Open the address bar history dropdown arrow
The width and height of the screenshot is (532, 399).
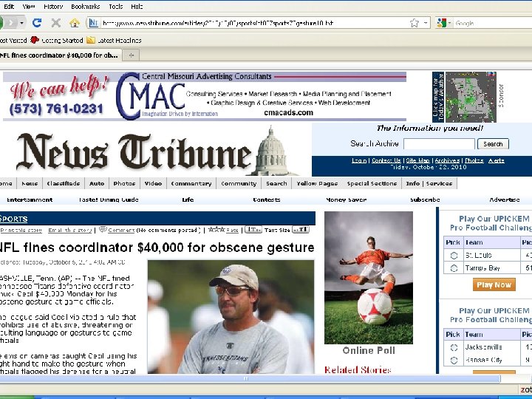tap(425, 23)
